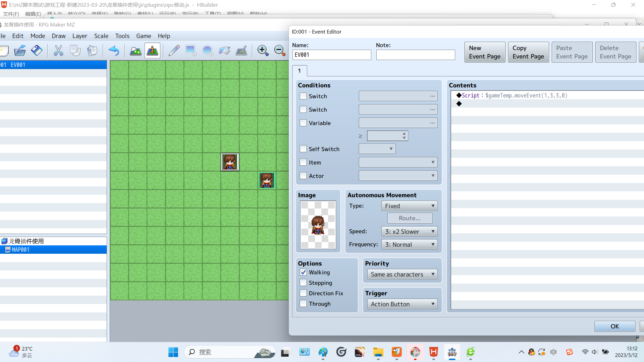
Task: Click the Zoom In magnifier
Action: click(263, 51)
